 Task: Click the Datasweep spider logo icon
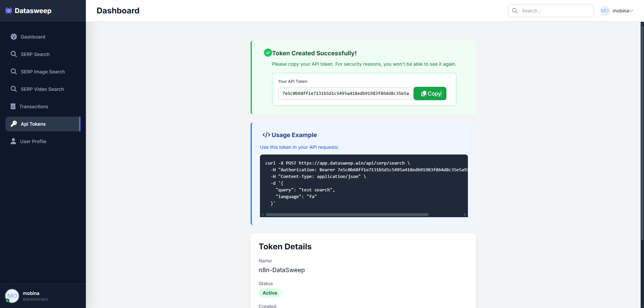(9, 11)
